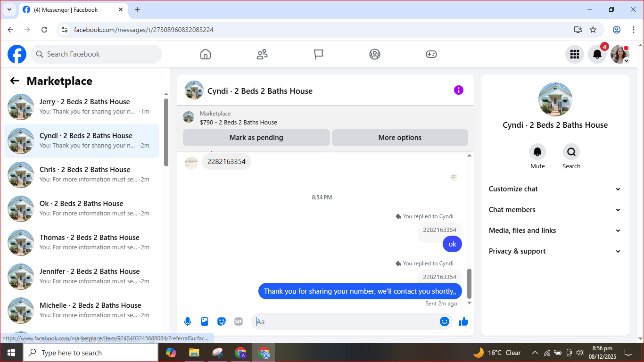Expand Media, files and links section
Image resolution: width=644 pixels, height=362 pixels.
point(555,230)
